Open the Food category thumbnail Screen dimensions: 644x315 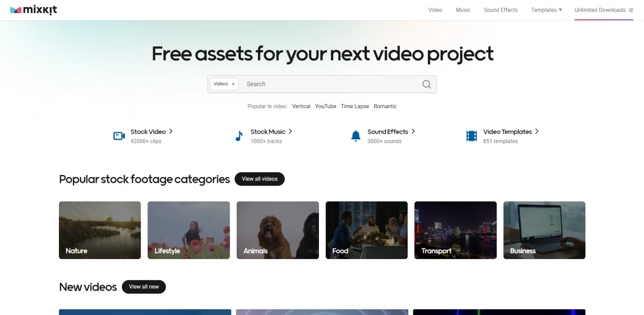pyautogui.click(x=367, y=230)
